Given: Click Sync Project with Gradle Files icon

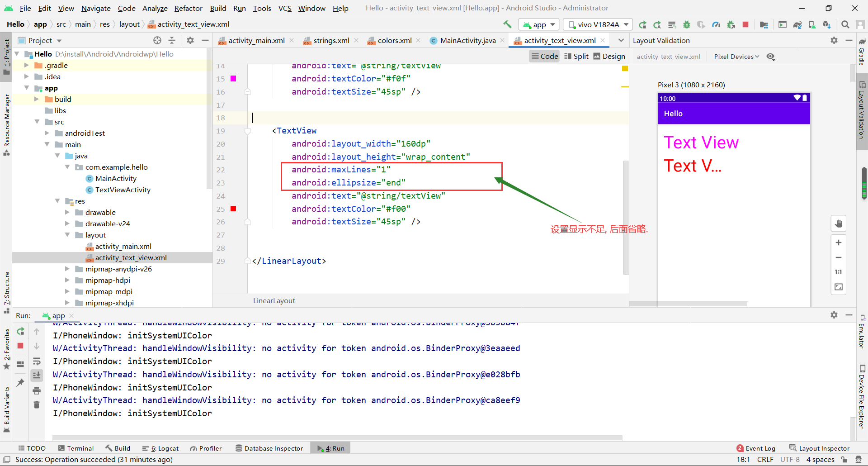Looking at the screenshot, I should click(797, 24).
